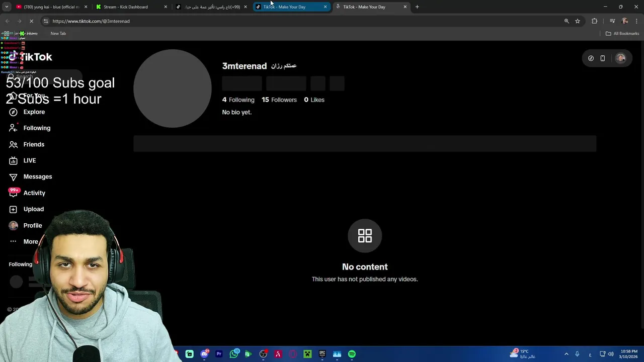Click the TikTok logo
644x362 pixels.
(x=31, y=57)
